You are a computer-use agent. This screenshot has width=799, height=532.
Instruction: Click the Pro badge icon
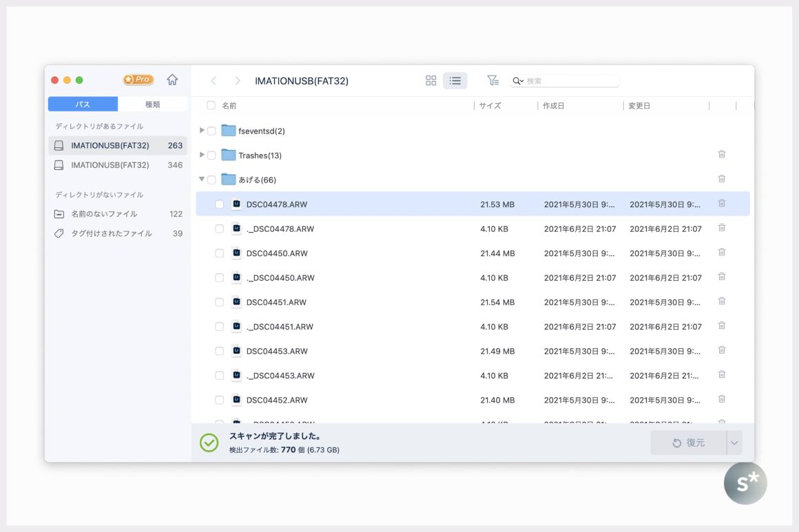pyautogui.click(x=138, y=80)
